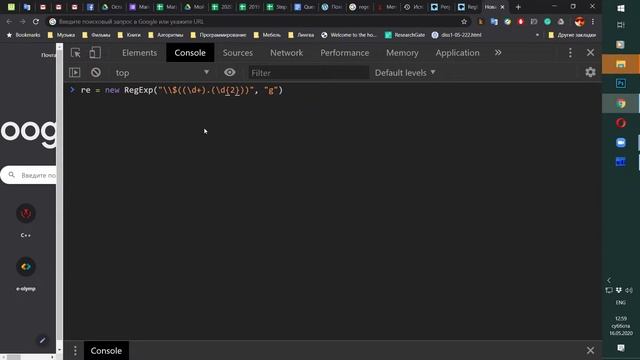Image resolution: width=640 pixels, height=360 pixels.
Task: Open the Welcome to the ho... bookmark
Action: pos(349,35)
